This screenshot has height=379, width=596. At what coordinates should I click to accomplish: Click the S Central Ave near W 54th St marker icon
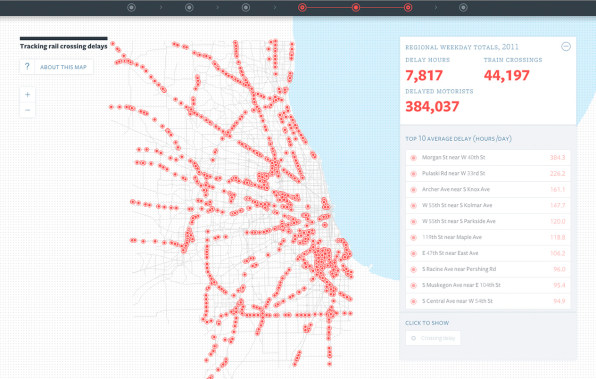[x=414, y=301]
